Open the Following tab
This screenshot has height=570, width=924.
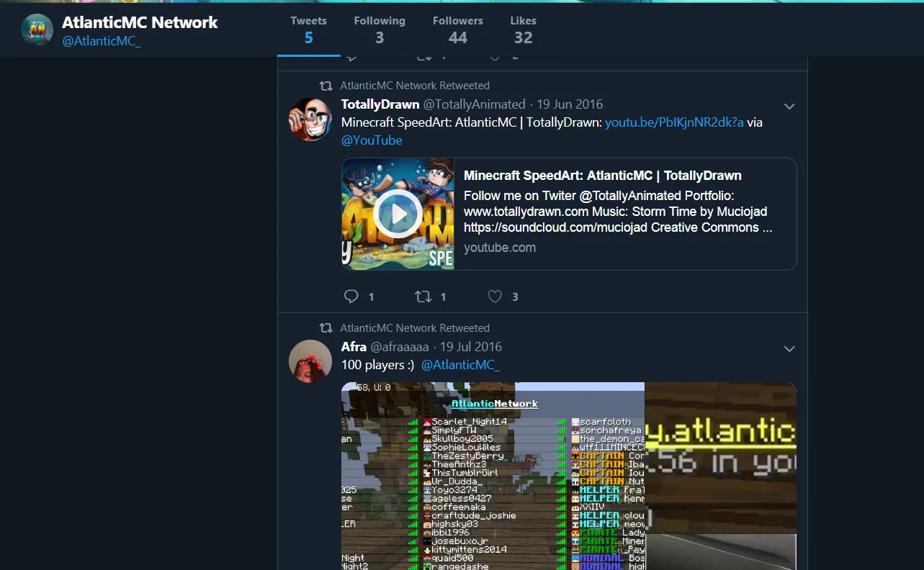(x=380, y=30)
